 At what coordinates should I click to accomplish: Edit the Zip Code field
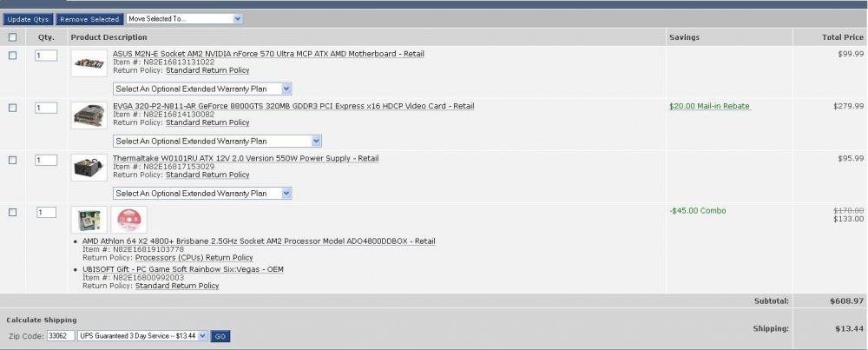pos(61,335)
